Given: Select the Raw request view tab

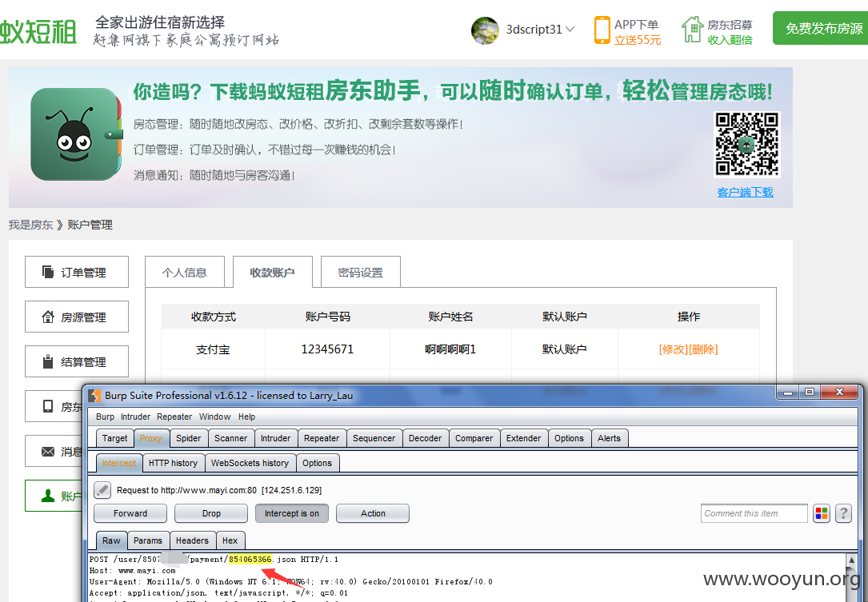Looking at the screenshot, I should pyautogui.click(x=111, y=540).
